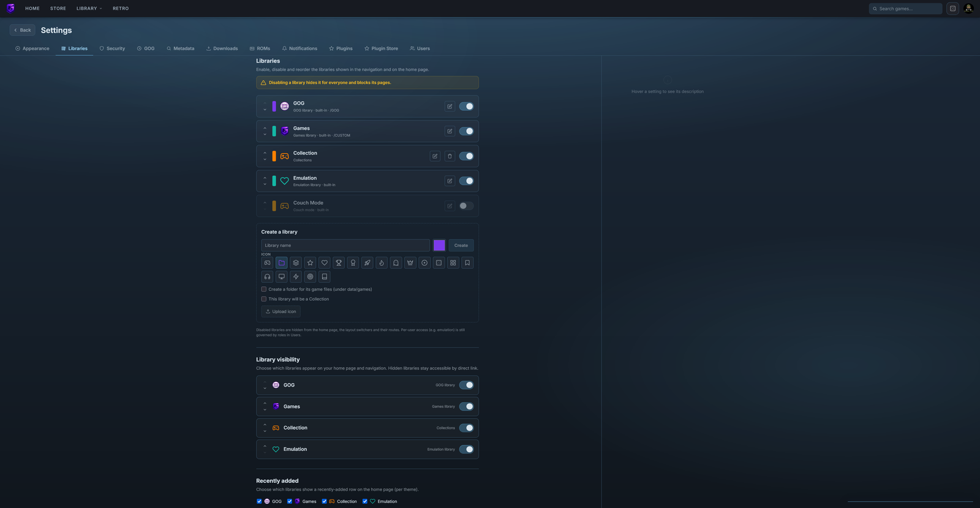Select the trophy icon
The width and height of the screenshot is (980, 508).
coord(339,263)
